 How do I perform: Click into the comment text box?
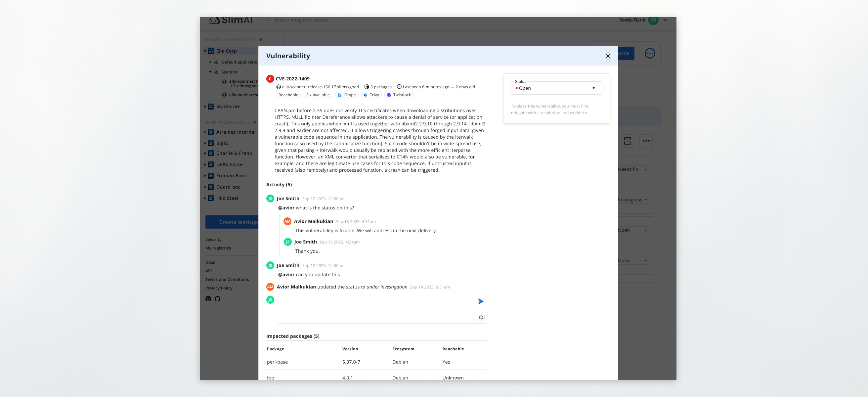coord(376,309)
